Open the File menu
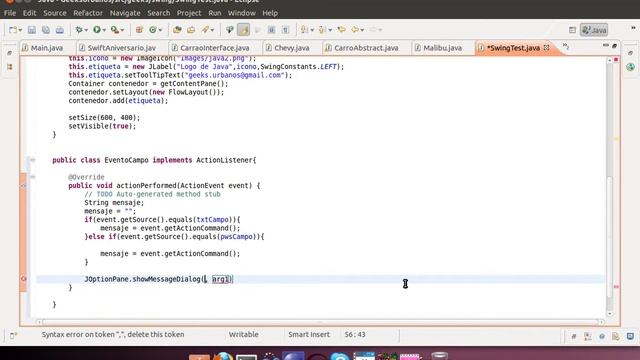This screenshot has width=640, height=360. point(10,13)
